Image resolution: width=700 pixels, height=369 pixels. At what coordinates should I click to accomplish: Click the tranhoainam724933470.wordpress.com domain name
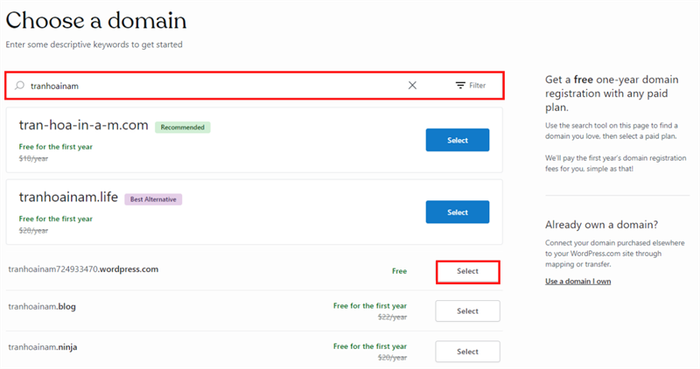(x=83, y=269)
